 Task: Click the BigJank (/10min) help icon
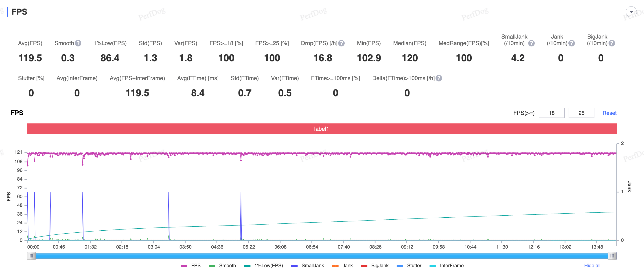(612, 43)
